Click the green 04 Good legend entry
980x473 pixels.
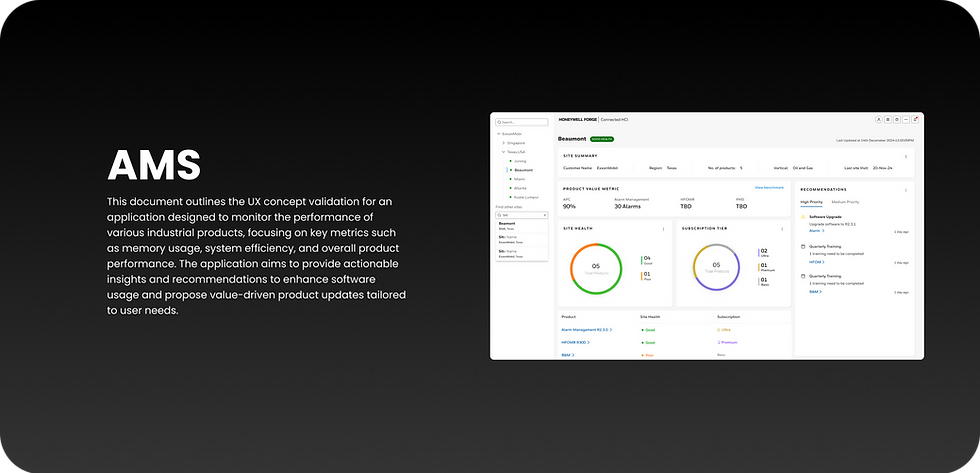[x=647, y=260]
